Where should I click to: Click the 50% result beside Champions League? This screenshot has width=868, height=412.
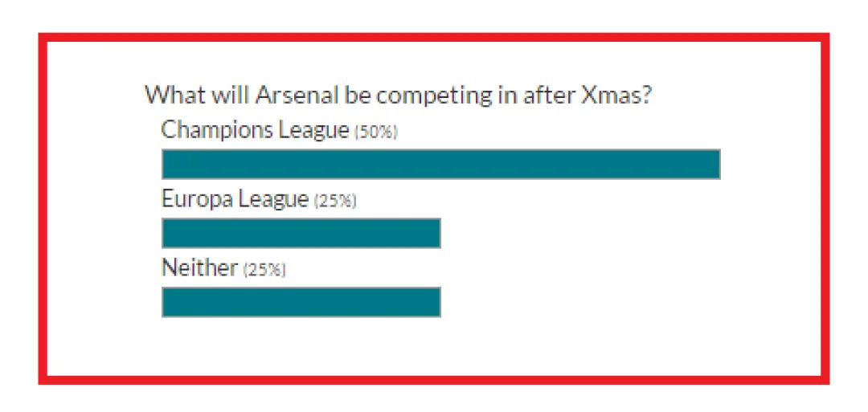tap(376, 133)
